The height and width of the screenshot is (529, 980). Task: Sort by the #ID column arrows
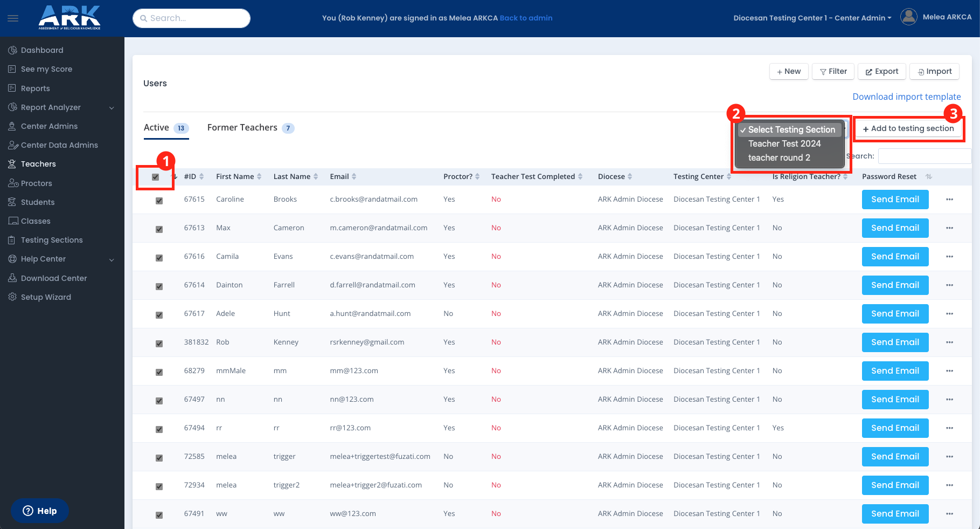pyautogui.click(x=201, y=177)
